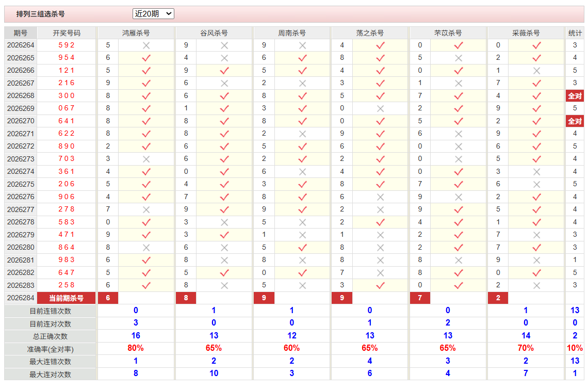Click winning number 6 4 1
This screenshot has width=588, height=390.
coord(67,121)
